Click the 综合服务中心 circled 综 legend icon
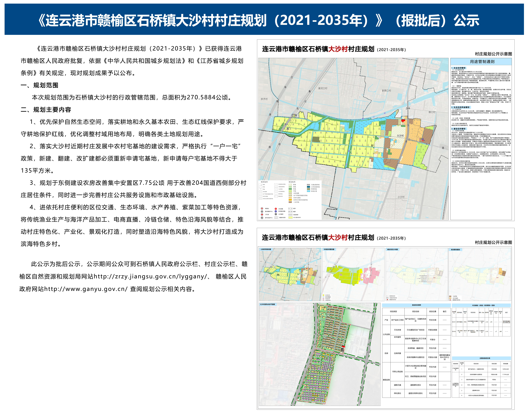Image resolution: width=528 pixels, height=420 pixels. pyautogui.click(x=262, y=212)
